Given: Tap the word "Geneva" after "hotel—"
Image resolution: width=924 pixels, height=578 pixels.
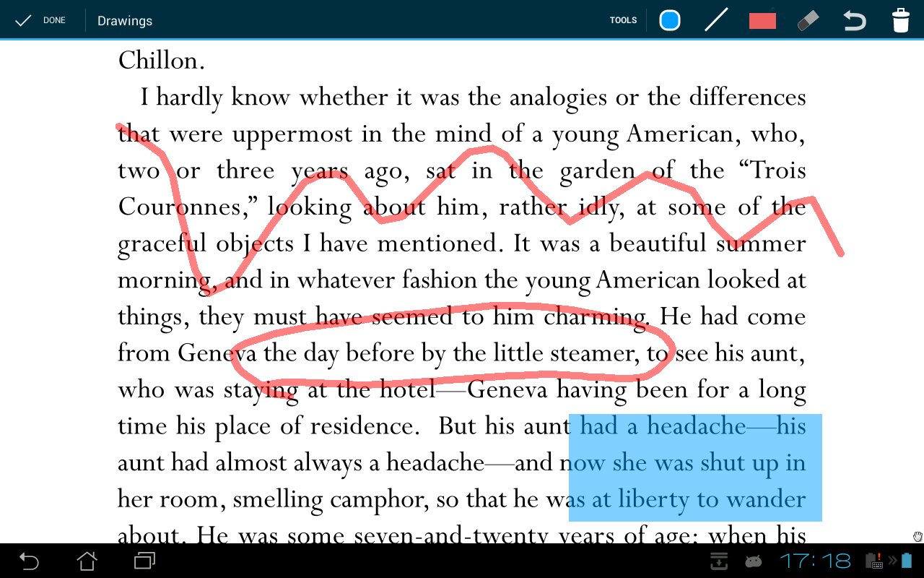Looking at the screenshot, I should point(507,389).
